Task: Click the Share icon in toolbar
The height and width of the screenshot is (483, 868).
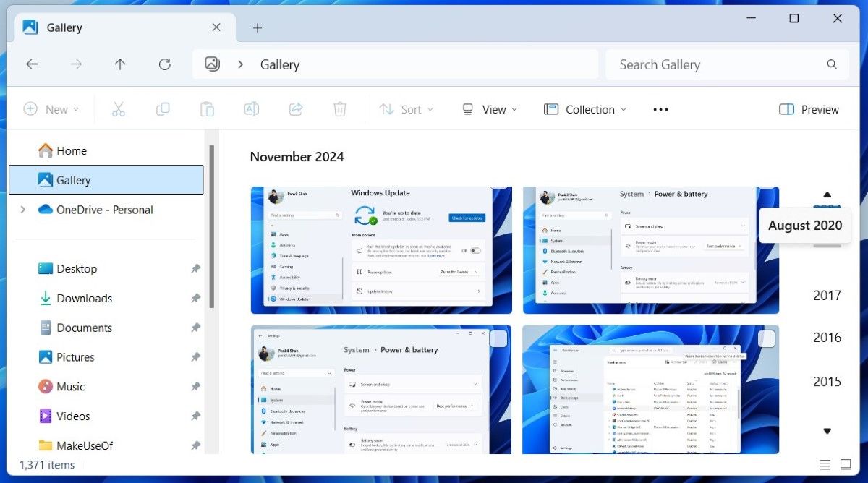Action: click(x=295, y=109)
